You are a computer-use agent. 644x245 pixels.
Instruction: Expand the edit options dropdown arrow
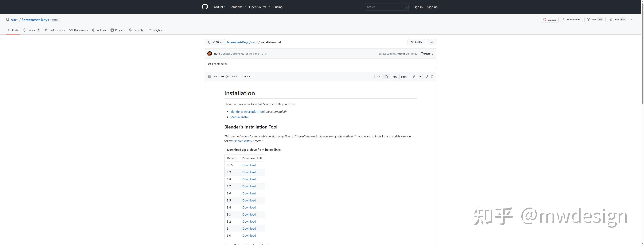point(420,77)
